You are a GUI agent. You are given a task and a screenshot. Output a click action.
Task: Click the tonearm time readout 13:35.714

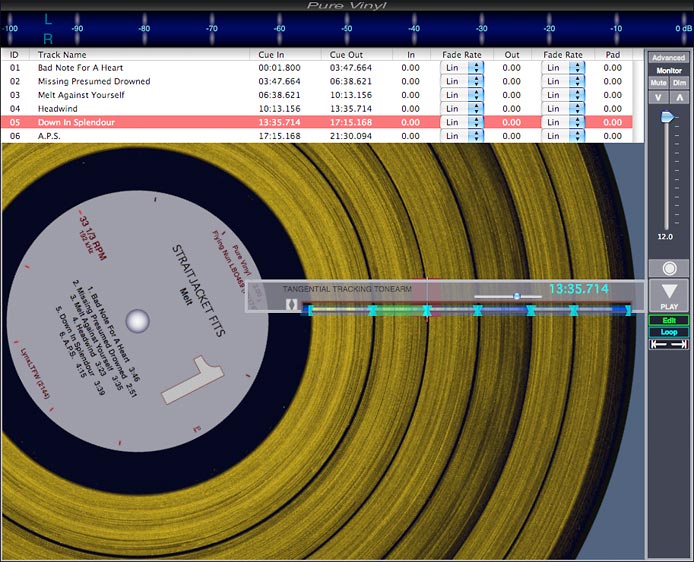(x=579, y=289)
